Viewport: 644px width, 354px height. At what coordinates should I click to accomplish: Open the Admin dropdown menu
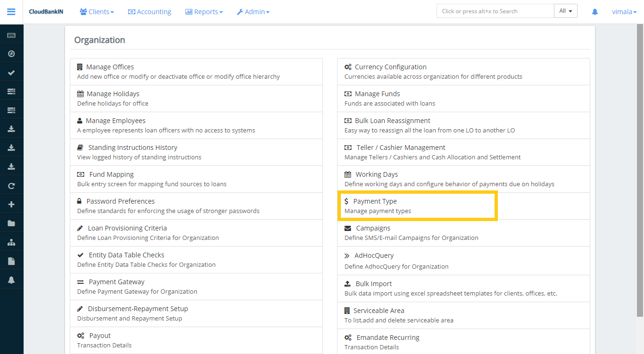point(253,12)
